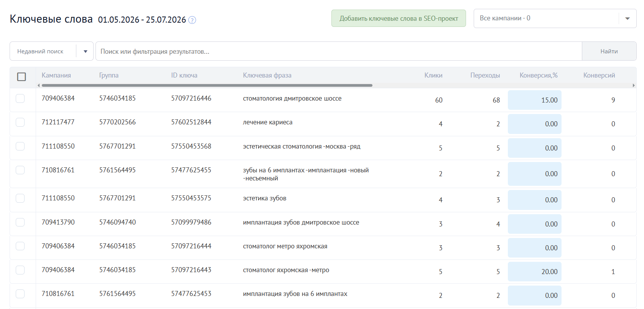The width and height of the screenshot is (644, 309).
Task: Click the Найти search button
Action: (609, 51)
